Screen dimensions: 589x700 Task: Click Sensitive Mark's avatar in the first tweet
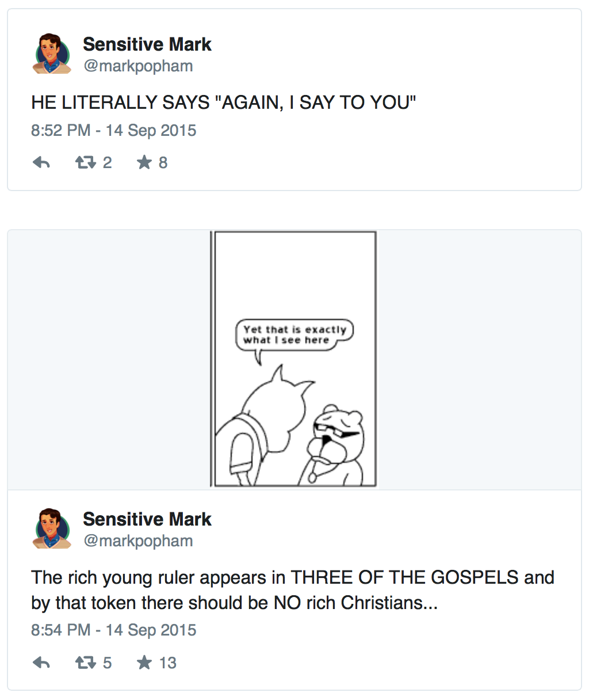pyautogui.click(x=52, y=54)
